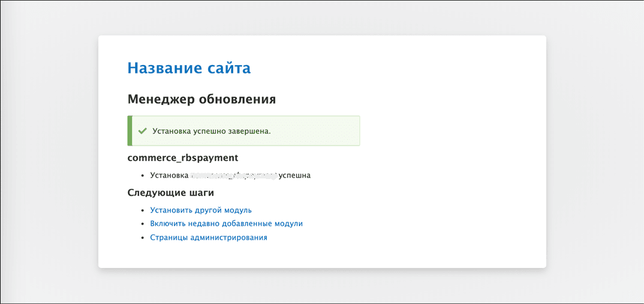
Task: Click the bullet before the "Установка" result line
Action: coord(142,176)
